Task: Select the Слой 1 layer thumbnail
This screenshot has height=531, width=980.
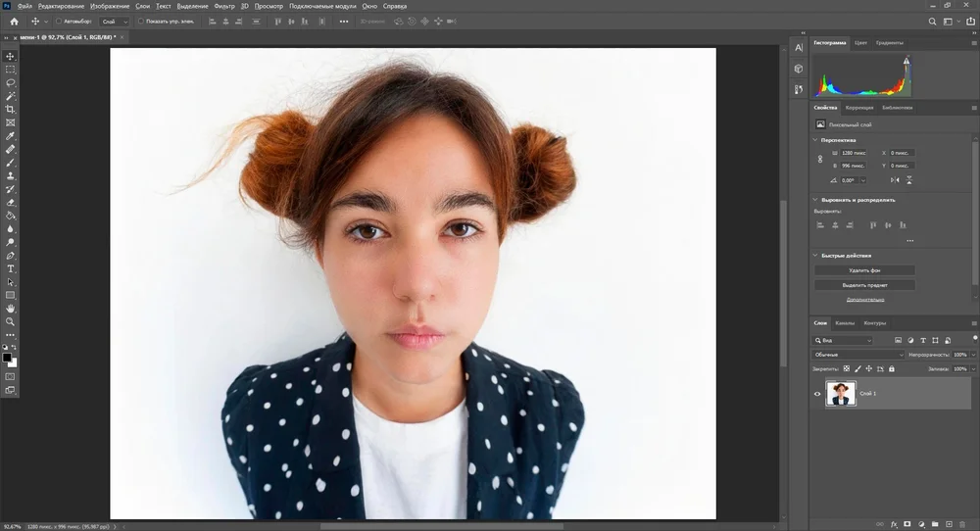Action: point(841,394)
